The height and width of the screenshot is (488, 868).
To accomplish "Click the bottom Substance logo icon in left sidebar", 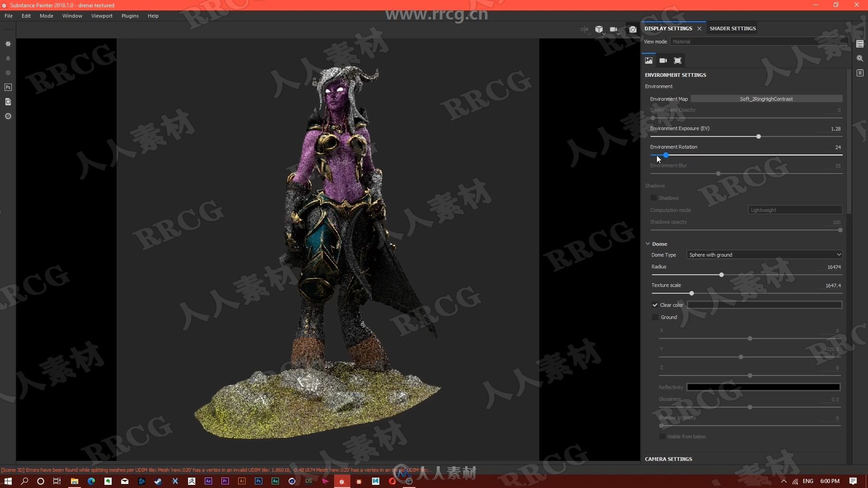I will 8,116.
